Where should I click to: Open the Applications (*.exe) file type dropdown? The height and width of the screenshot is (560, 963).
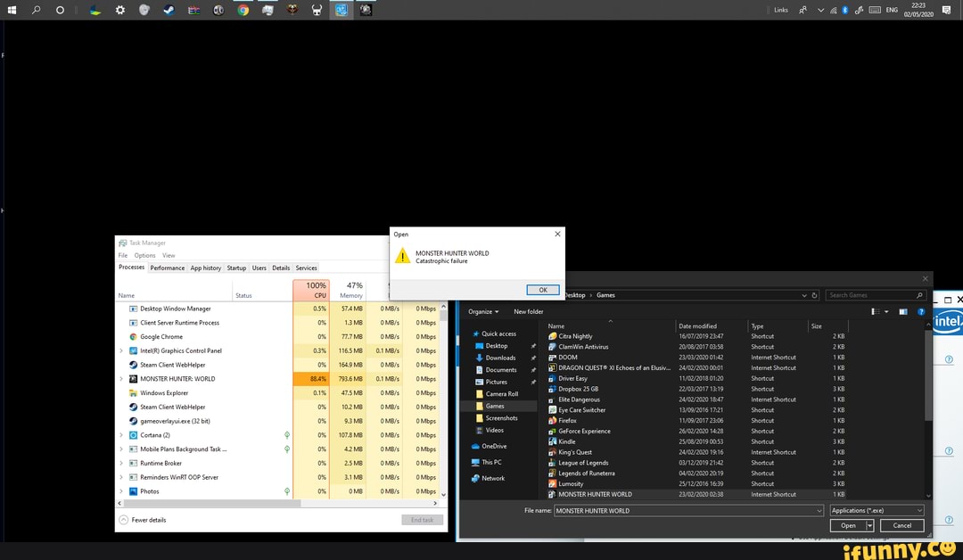[x=877, y=511]
